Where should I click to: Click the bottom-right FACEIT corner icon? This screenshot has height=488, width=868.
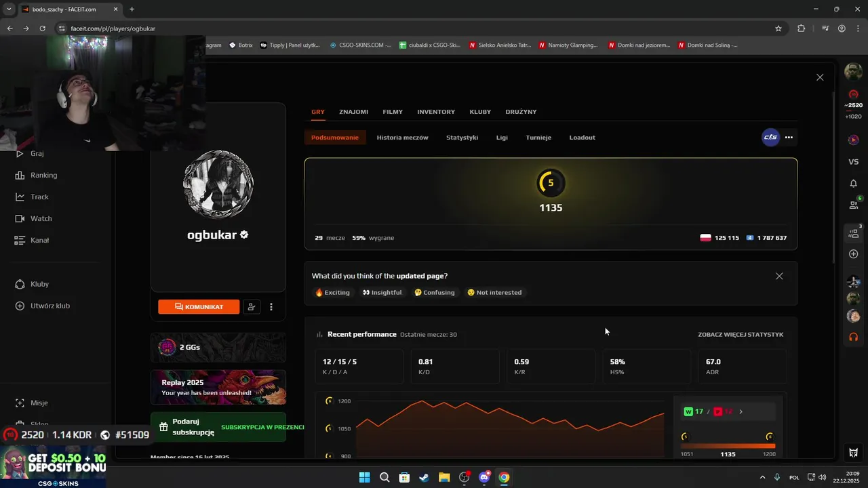tap(854, 453)
